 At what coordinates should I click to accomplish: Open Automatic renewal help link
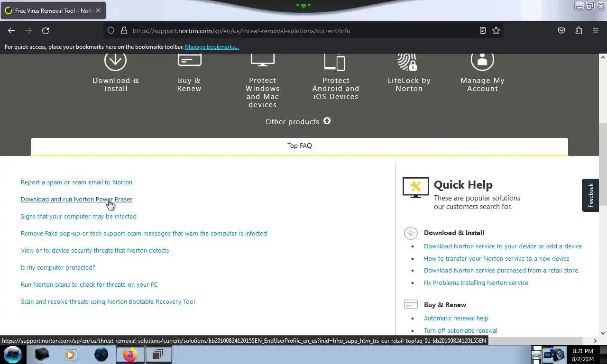[x=456, y=318]
